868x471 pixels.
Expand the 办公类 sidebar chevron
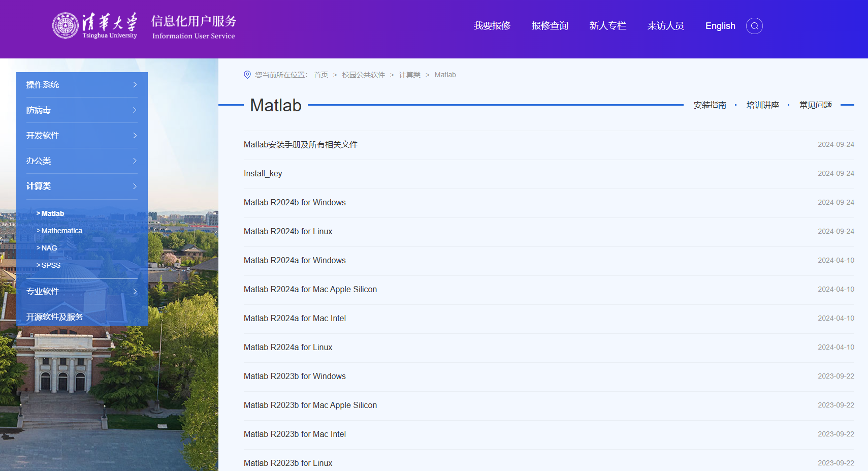pos(135,161)
